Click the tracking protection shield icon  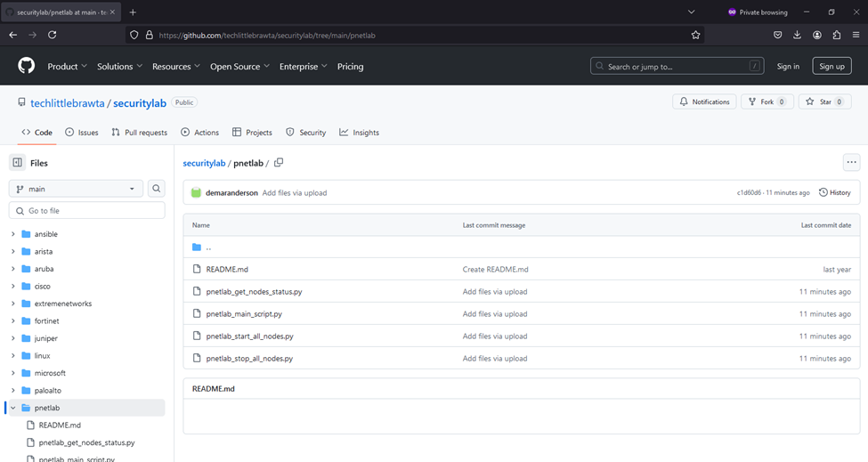pyautogui.click(x=134, y=35)
